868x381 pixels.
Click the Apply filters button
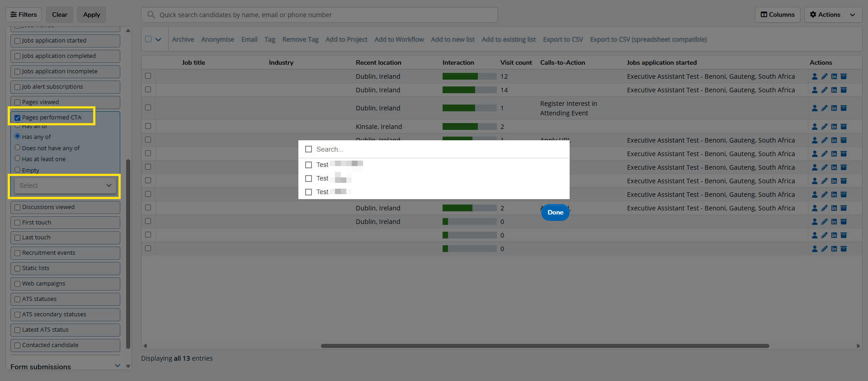91,14
